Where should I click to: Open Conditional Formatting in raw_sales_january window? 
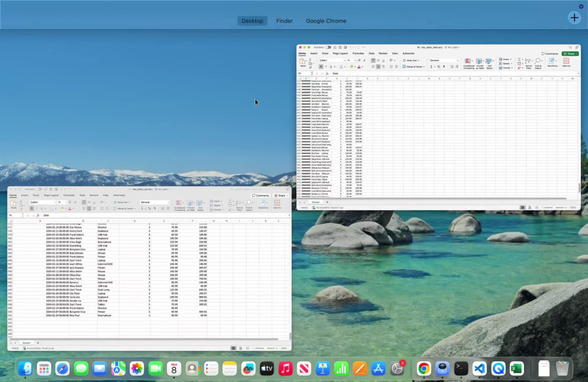pyautogui.click(x=179, y=206)
